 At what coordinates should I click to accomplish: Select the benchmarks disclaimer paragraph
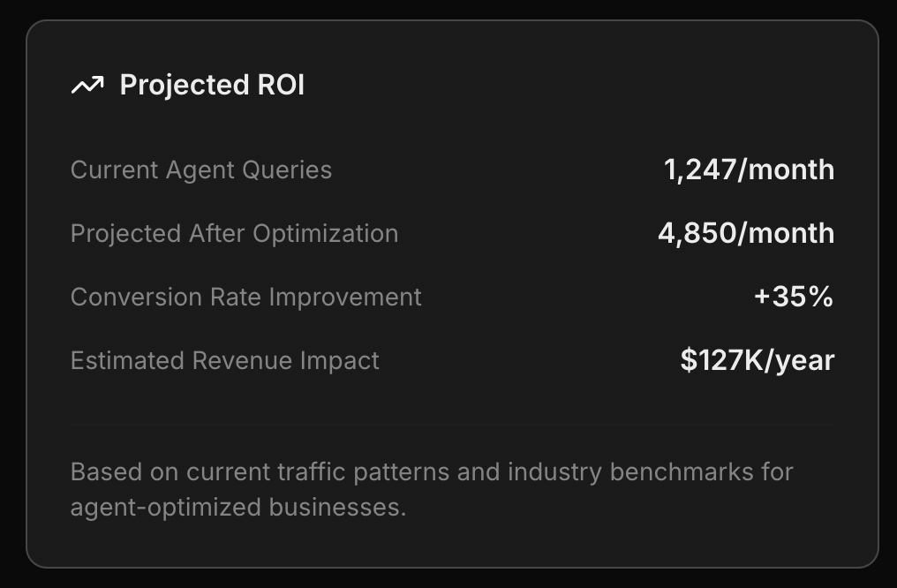pos(433,488)
